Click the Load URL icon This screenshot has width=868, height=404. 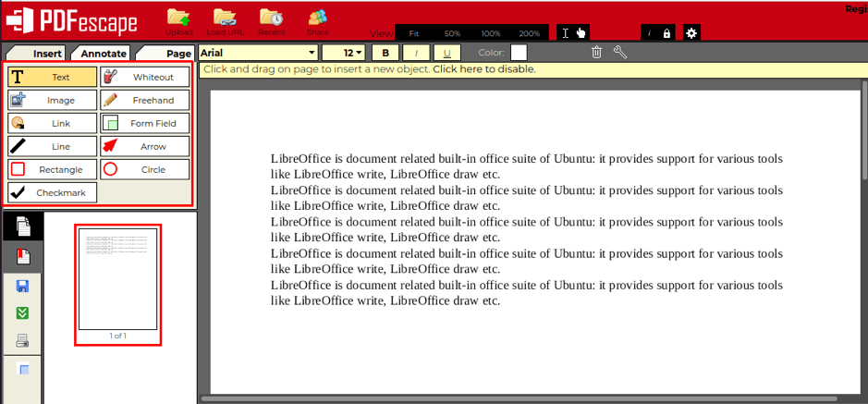pos(225,22)
